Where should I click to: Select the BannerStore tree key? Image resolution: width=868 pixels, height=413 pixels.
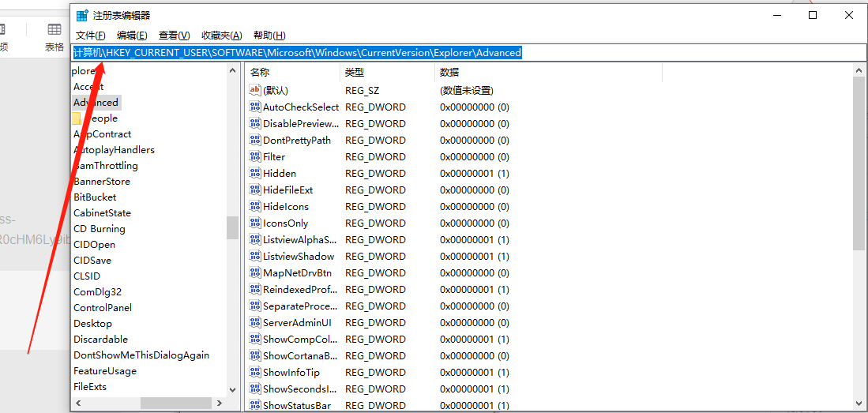pyautogui.click(x=102, y=181)
